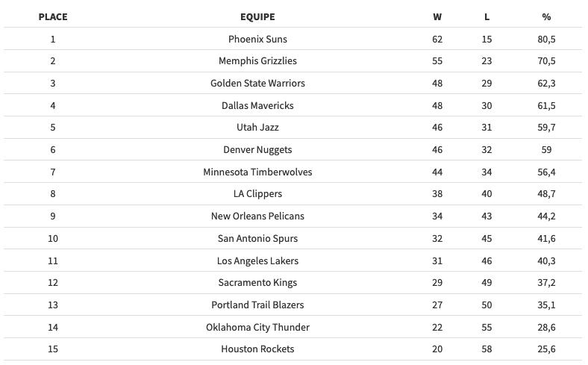Click the San Antonio Spurs name
Screen dimensions: 588x365
[257, 238]
